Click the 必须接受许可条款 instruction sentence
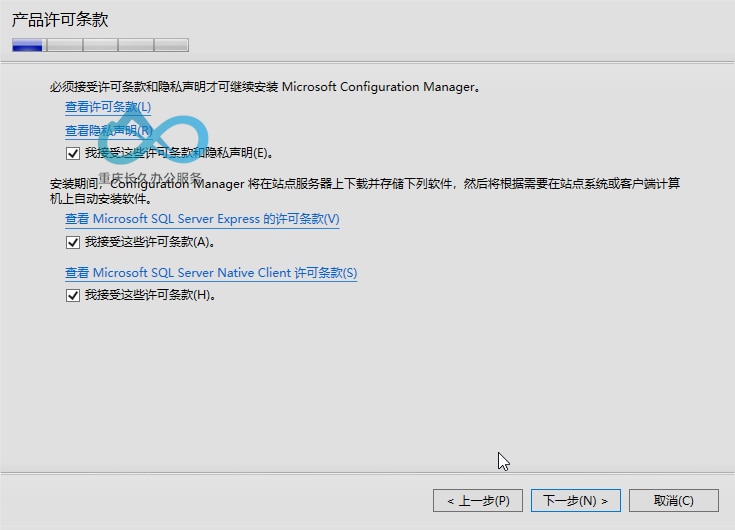Viewport: 735px width, 530px height. point(265,87)
